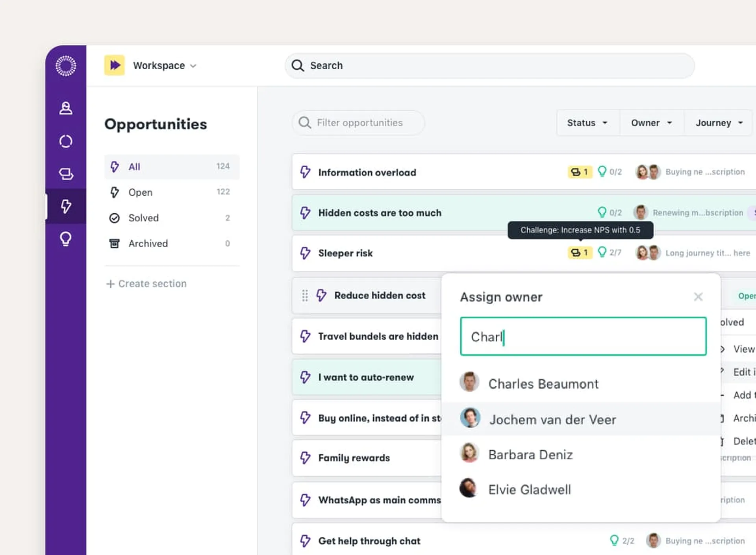756x555 pixels.
Task: Open the Owner filter dropdown
Action: point(652,123)
